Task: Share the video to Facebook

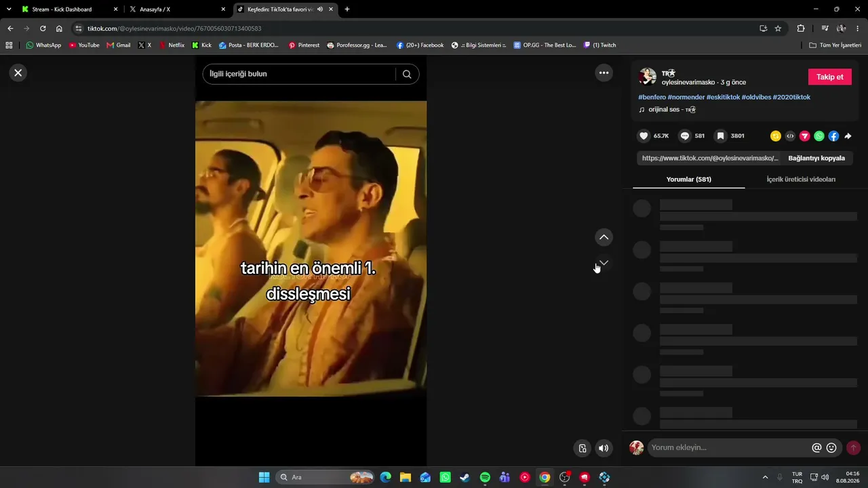Action: [833, 136]
